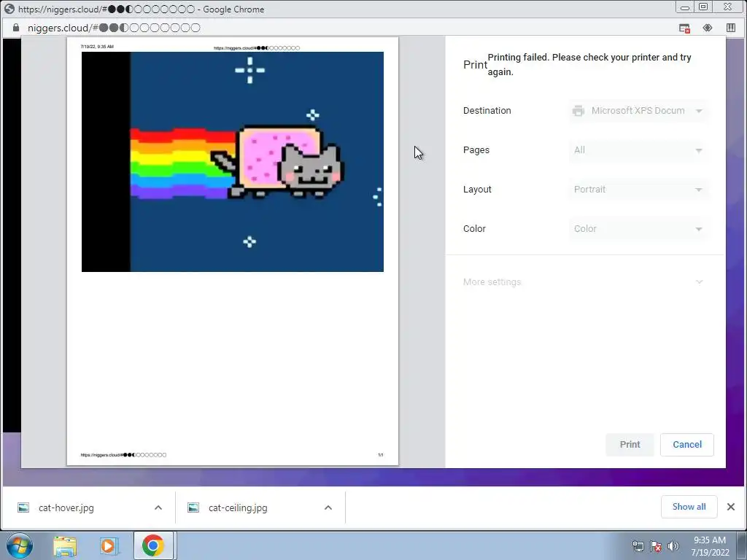Open the Destination printer dropdown
This screenshot has width=747, height=560.
click(x=638, y=111)
